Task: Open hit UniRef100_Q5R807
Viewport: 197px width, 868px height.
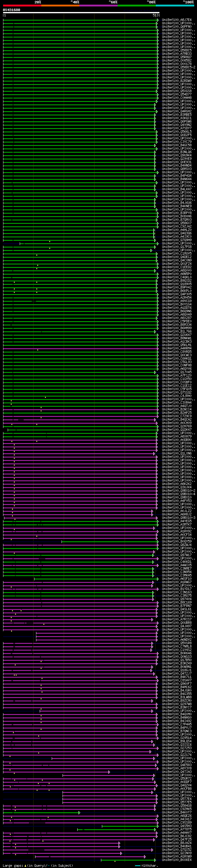Action: click(176, 57)
